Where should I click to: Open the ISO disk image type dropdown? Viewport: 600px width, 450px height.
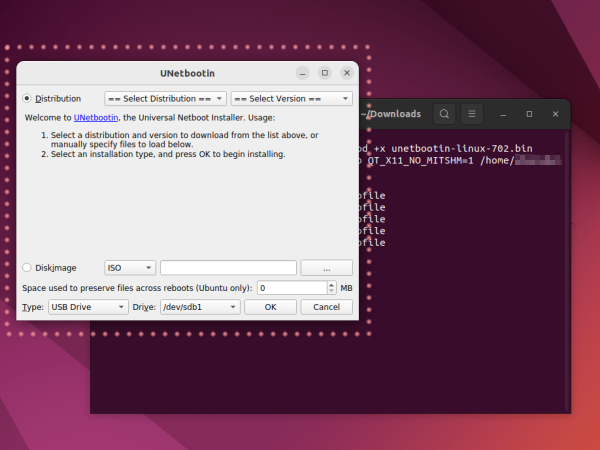(x=130, y=267)
